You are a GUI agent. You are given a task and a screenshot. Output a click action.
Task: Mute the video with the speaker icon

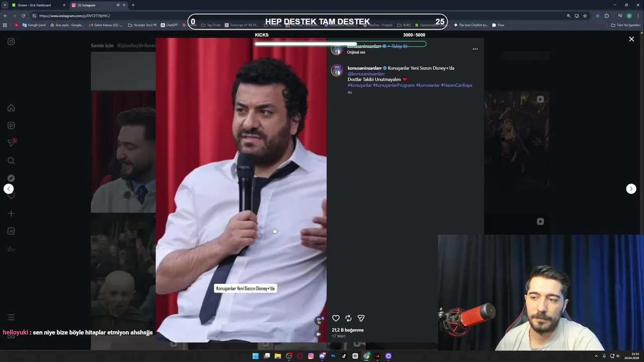(318, 334)
